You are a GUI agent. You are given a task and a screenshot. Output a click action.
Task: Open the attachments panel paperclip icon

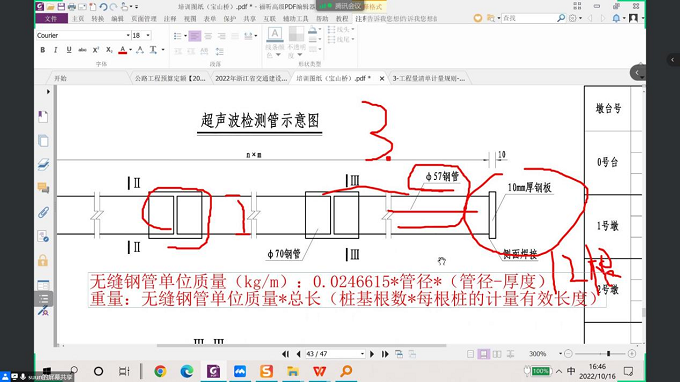pyautogui.click(x=43, y=212)
